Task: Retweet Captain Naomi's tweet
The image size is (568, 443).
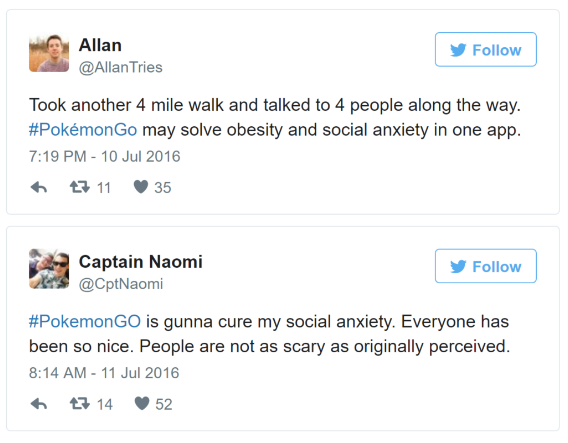Action: click(x=80, y=404)
